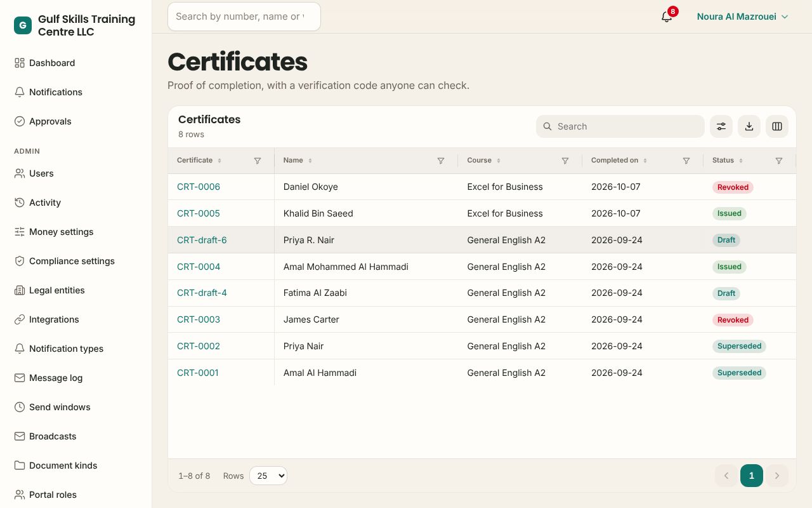Sort by the Course column
The image size is (812, 508).
(484, 161)
